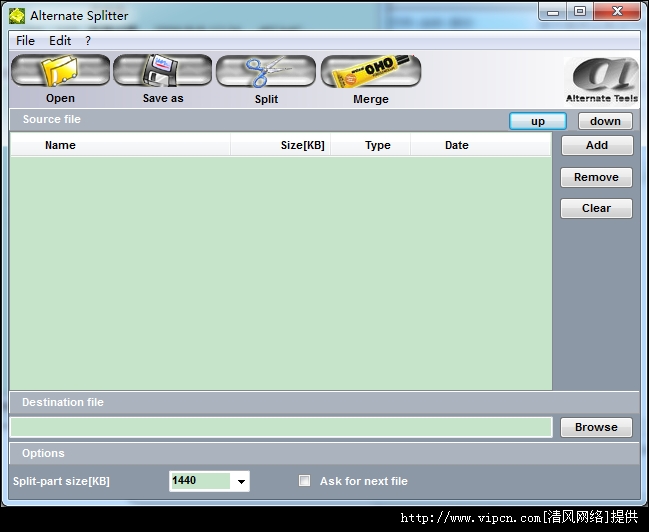The image size is (649, 532).
Task: Click the app icon in title bar
Action: 17,15
